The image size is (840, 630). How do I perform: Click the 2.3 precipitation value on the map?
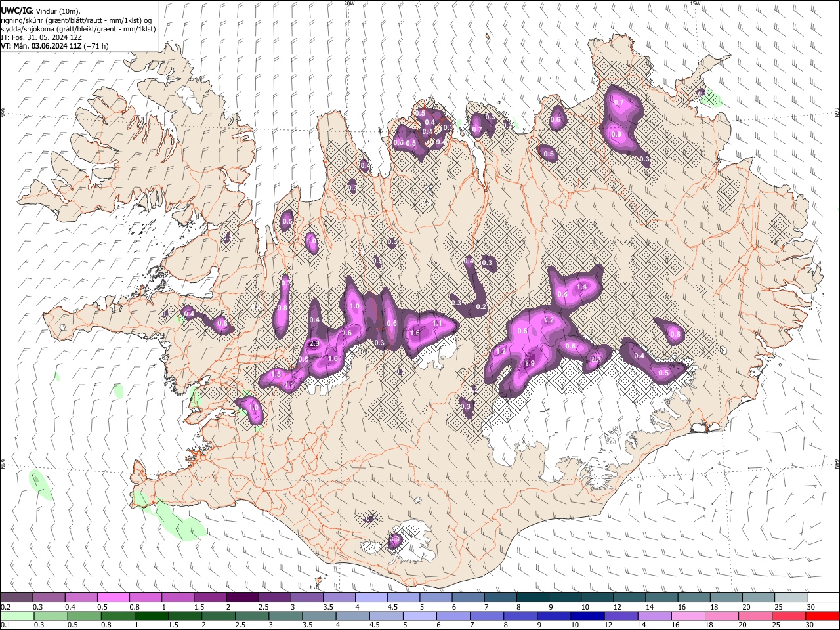coord(314,344)
